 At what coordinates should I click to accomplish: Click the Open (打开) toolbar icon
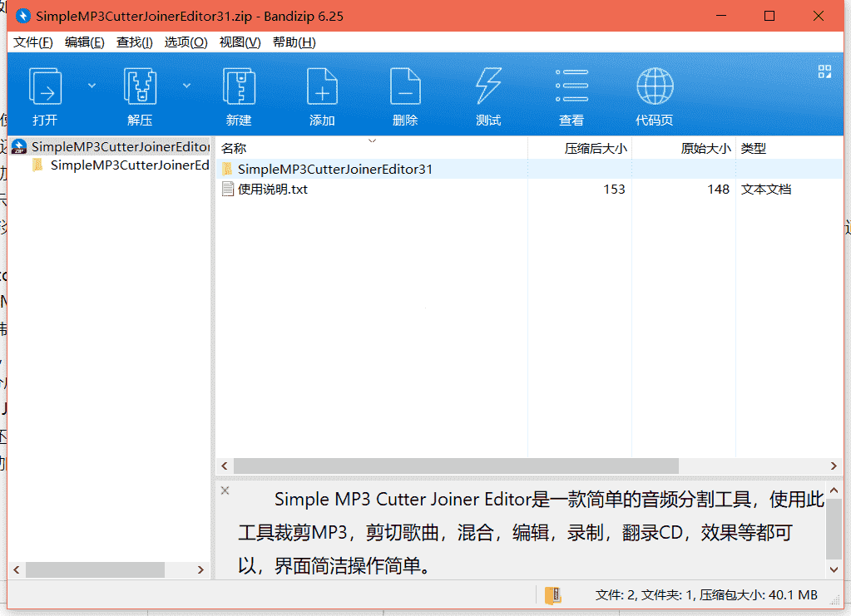[45, 86]
